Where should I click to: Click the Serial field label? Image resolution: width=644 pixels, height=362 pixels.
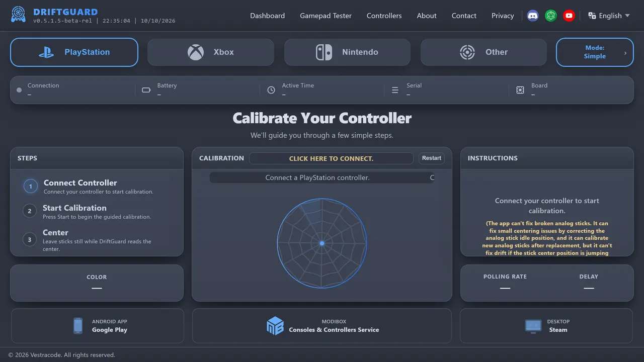coord(414,85)
